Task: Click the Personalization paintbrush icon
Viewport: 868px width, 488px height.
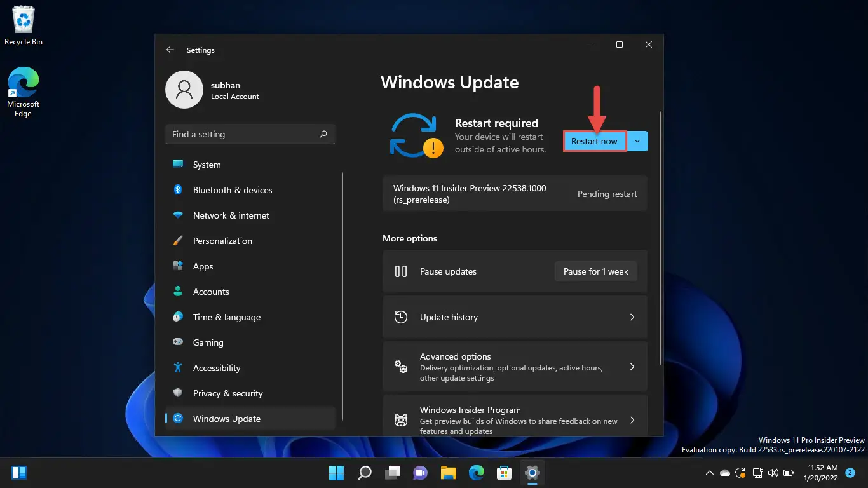Action: [179, 241]
